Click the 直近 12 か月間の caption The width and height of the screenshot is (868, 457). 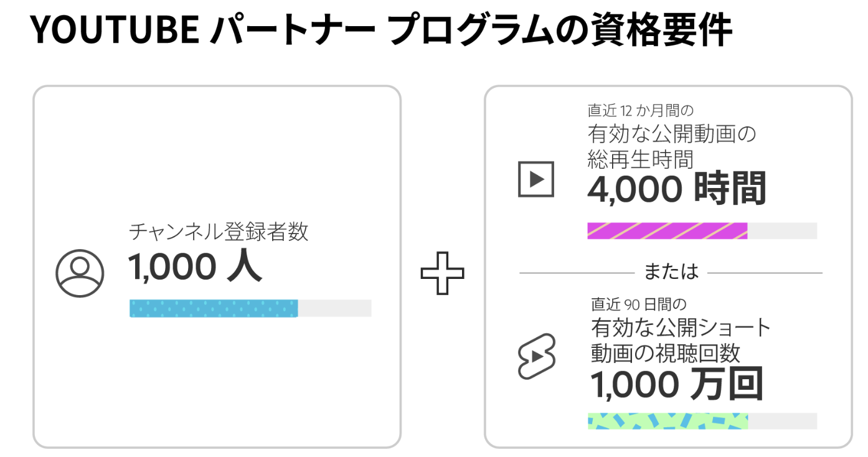click(x=640, y=111)
